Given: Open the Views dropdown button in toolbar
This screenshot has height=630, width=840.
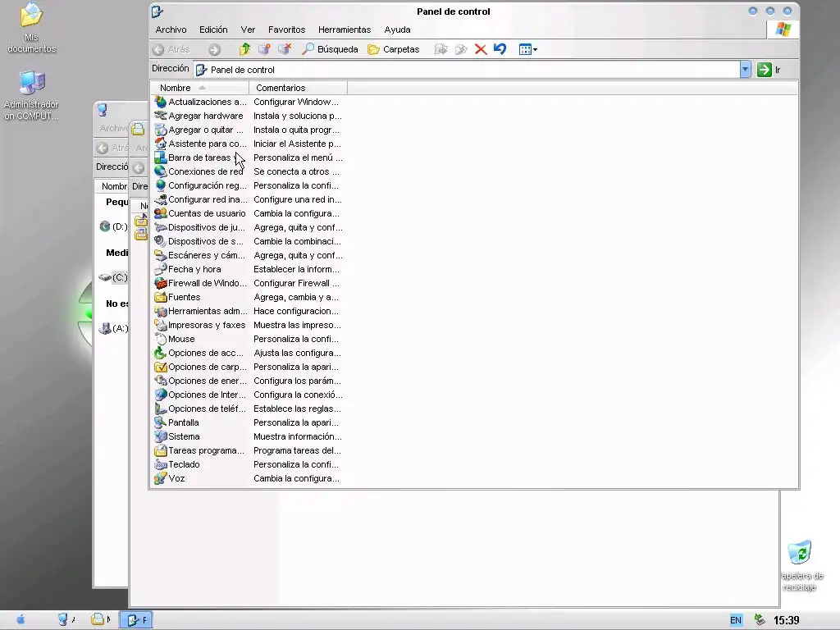Looking at the screenshot, I should click(527, 49).
